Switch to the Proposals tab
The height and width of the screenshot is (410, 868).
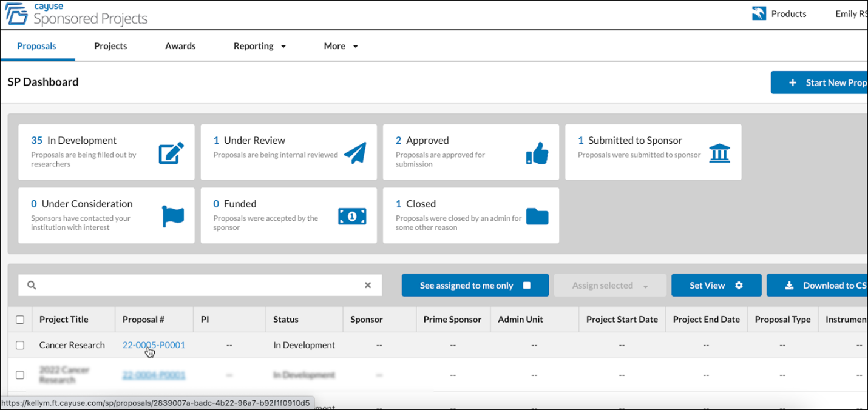[36, 46]
